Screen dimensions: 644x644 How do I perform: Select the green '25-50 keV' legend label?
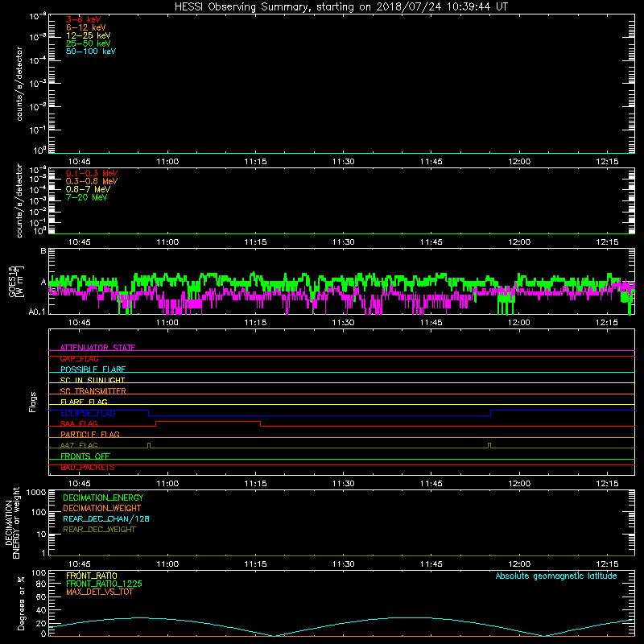point(89,43)
